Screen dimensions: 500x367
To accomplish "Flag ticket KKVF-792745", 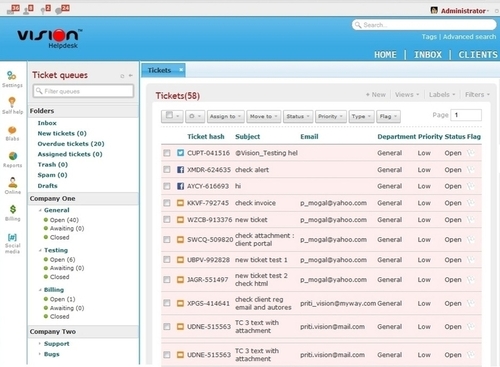I will pyautogui.click(x=471, y=203).
